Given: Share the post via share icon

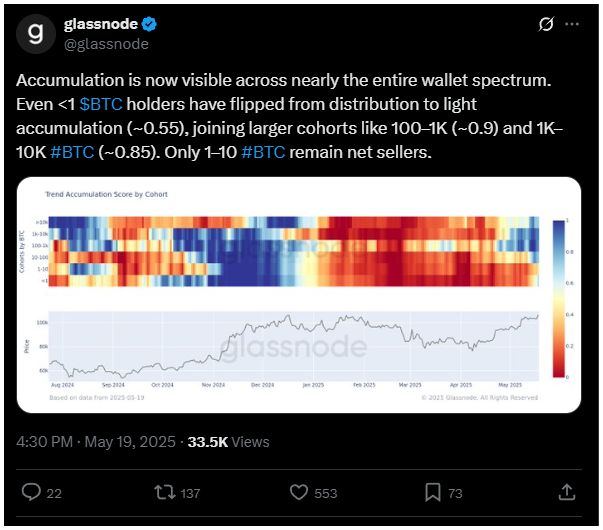Looking at the screenshot, I should pos(566,492).
